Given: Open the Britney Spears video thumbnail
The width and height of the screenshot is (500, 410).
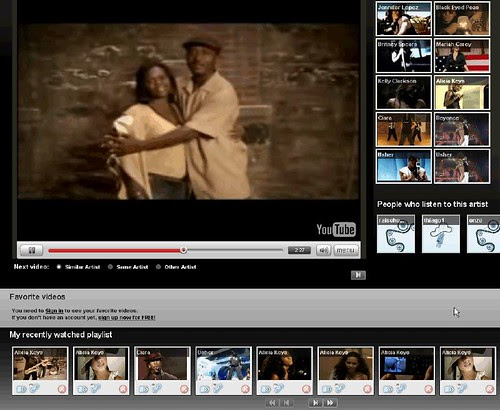Looking at the screenshot, I should 404,56.
